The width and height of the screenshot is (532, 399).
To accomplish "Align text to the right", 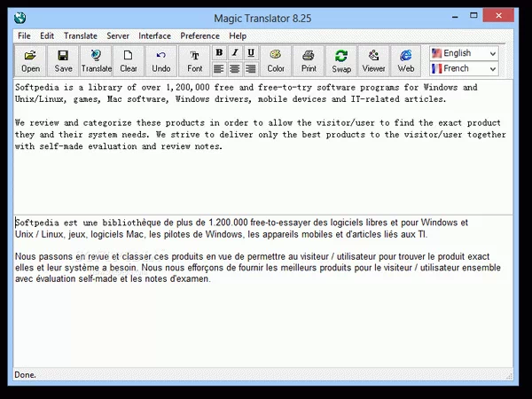I will [251, 69].
